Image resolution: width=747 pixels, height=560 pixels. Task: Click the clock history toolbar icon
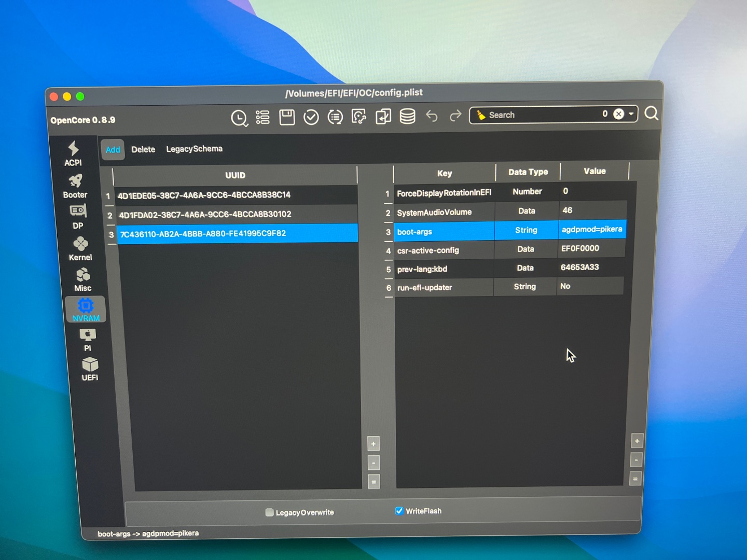coord(239,118)
